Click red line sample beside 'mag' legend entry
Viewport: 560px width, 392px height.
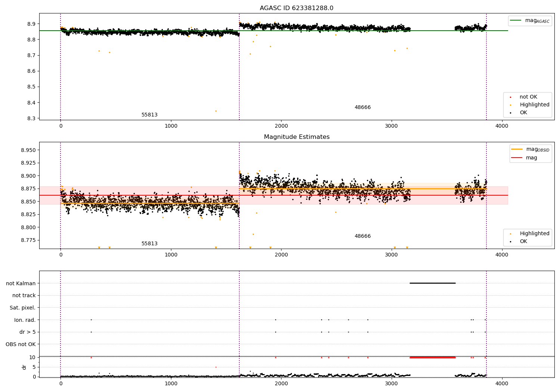point(517,158)
